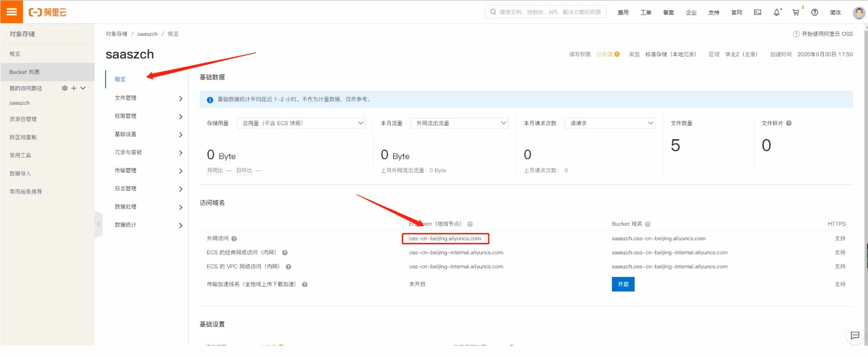
Task: Click the 对象存储 breadcrumb link
Action: point(116,34)
